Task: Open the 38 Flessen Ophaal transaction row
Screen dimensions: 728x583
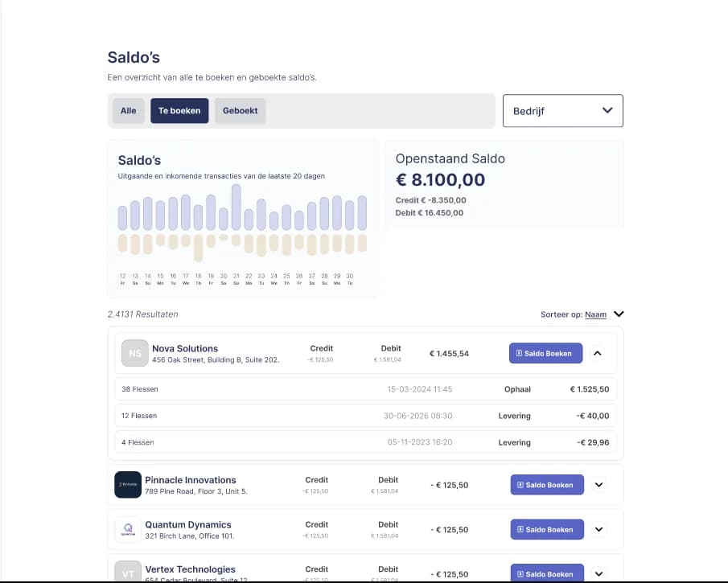Action: click(x=366, y=389)
